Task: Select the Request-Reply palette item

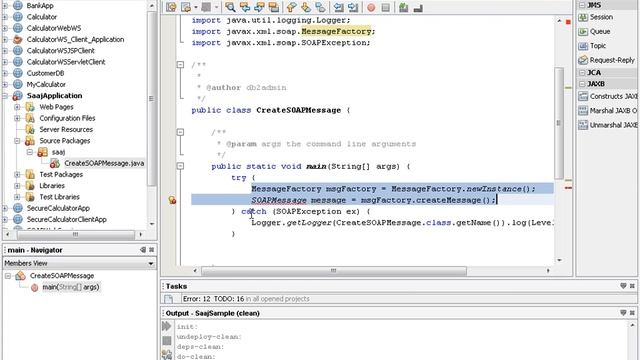Action: tap(607, 60)
